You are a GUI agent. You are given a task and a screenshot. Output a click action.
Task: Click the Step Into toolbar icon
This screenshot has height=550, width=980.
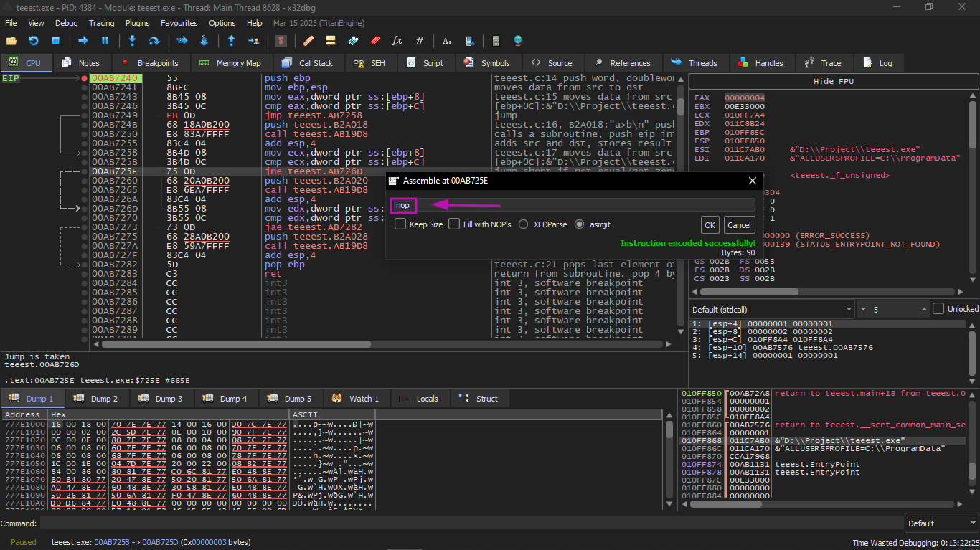coord(132,41)
